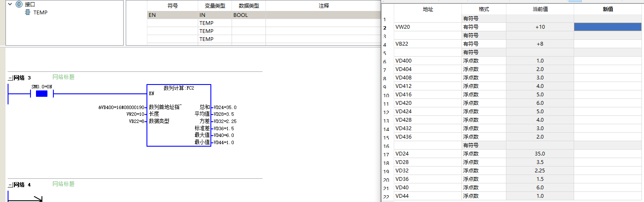Image resolution: width=644 pixels, height=202 pixels.
Task: Click the VD40=6.0 maximum output
Action: [x=224, y=135]
